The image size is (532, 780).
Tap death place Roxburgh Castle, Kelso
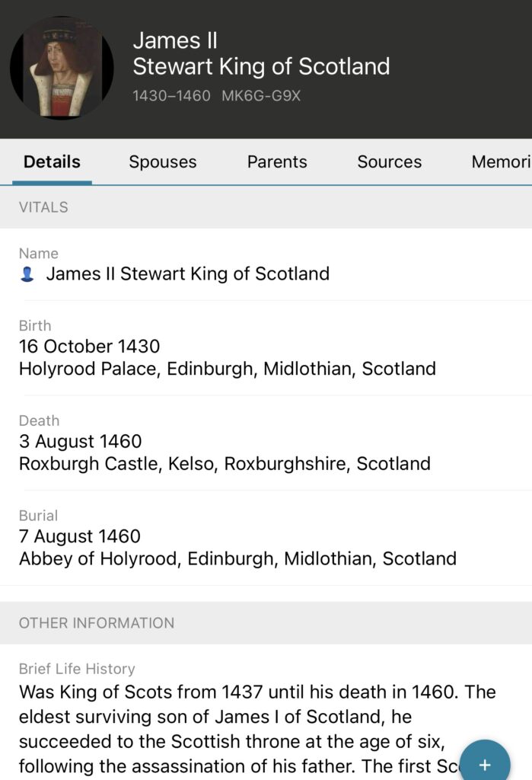point(225,464)
